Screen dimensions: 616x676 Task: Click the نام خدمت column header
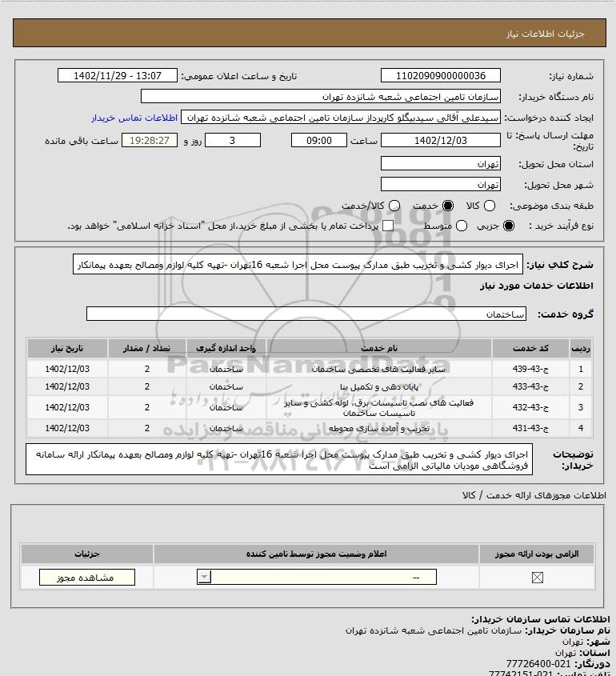[379, 348]
